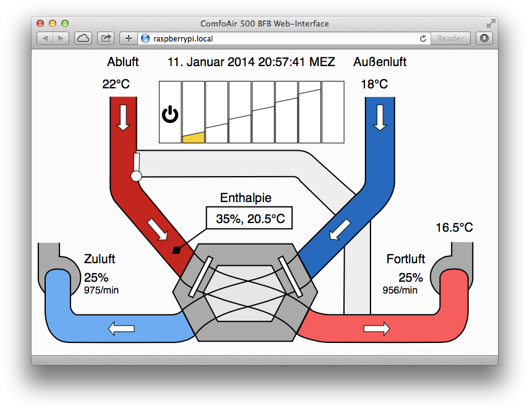532x414 pixels.
Task: Click the Fortluft 16.5°C temperature reading
Action: (x=454, y=227)
